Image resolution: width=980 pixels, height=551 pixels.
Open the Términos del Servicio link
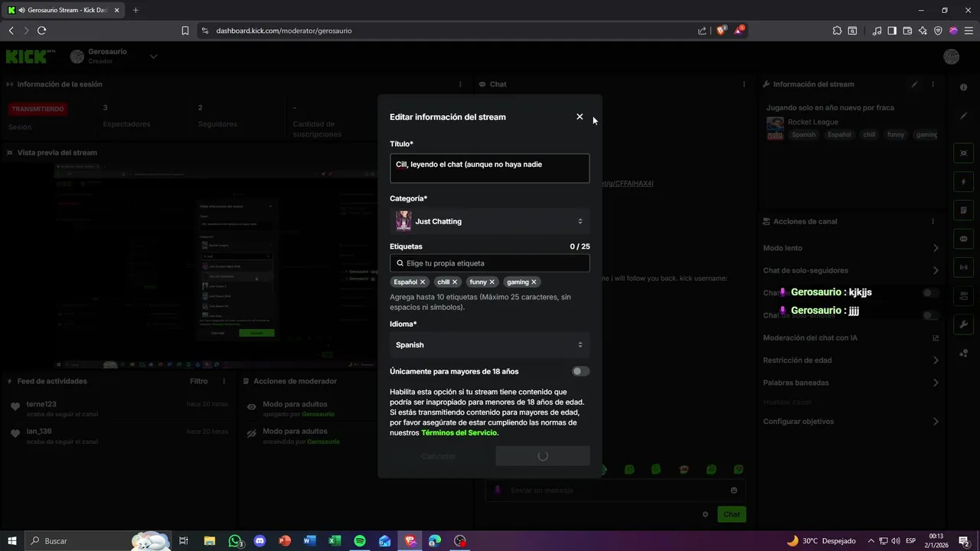[459, 432]
